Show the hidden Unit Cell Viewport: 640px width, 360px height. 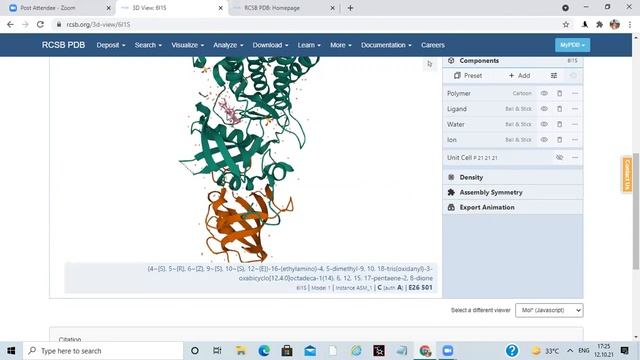pyautogui.click(x=560, y=157)
